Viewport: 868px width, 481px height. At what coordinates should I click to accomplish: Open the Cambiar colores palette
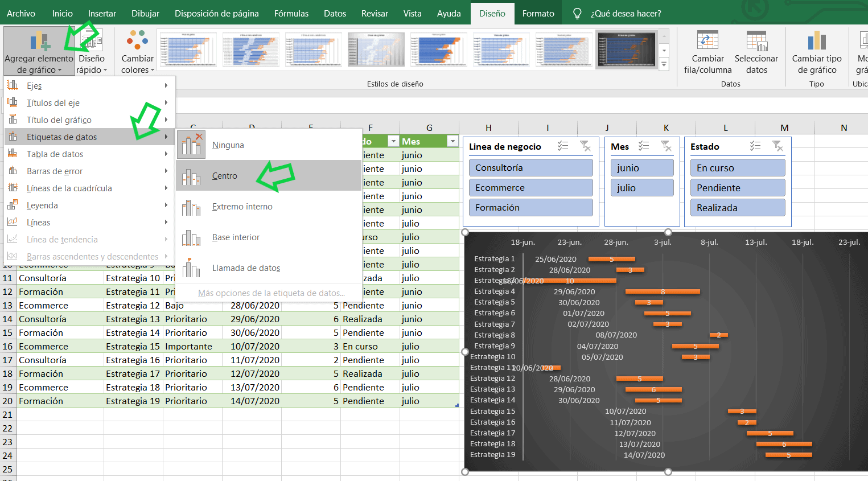138,51
